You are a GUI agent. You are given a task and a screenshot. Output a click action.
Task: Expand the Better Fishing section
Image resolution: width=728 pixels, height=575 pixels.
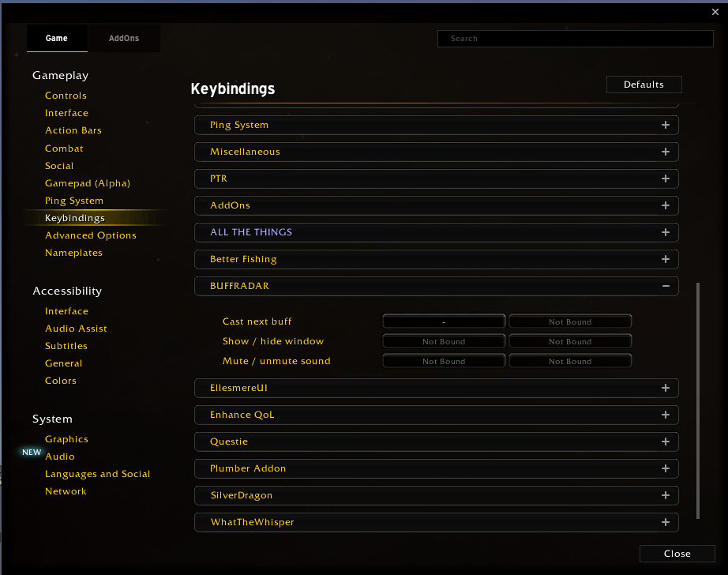tap(437, 259)
